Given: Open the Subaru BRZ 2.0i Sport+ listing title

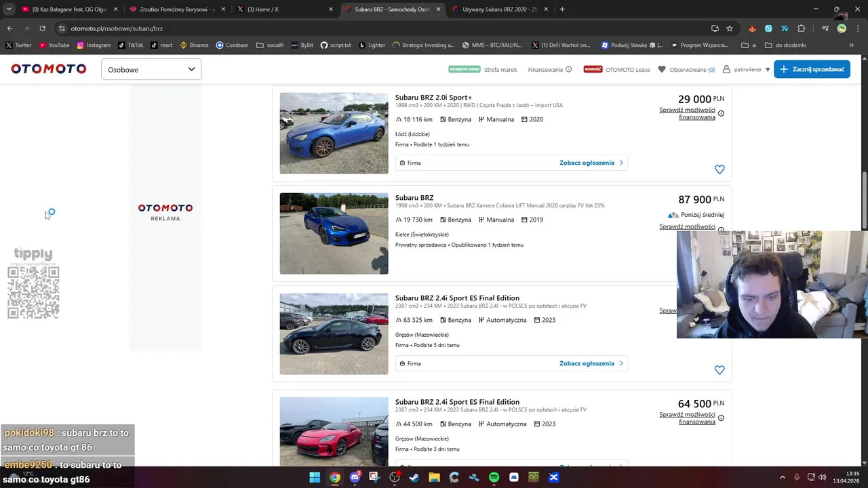Looking at the screenshot, I should 433,98.
